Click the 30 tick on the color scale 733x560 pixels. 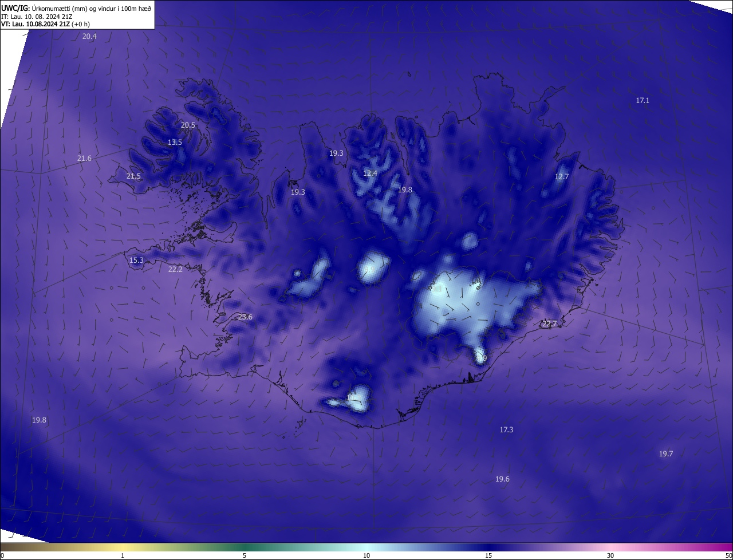pyautogui.click(x=610, y=555)
